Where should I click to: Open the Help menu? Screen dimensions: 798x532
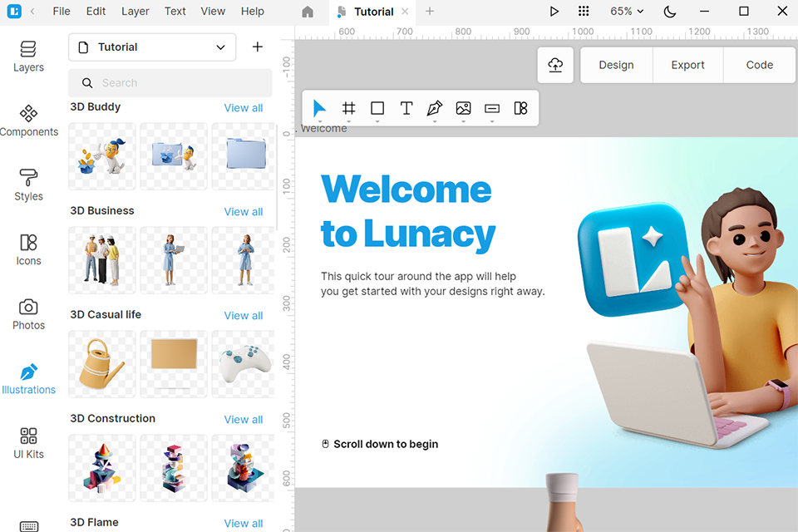pyautogui.click(x=253, y=11)
